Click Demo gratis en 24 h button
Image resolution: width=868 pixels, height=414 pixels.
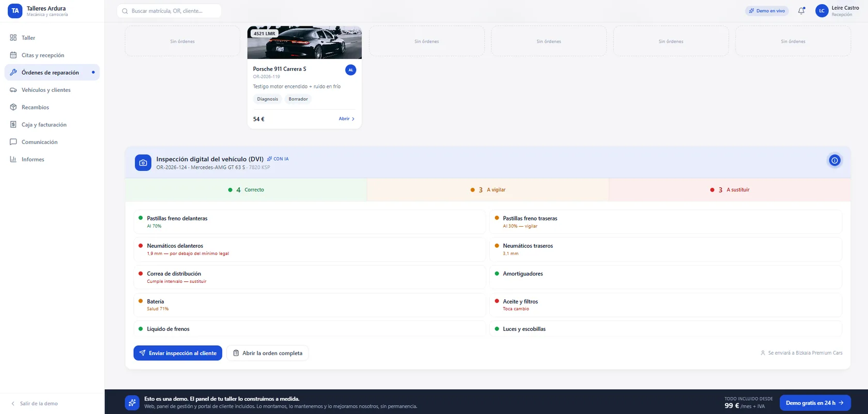pyautogui.click(x=815, y=403)
